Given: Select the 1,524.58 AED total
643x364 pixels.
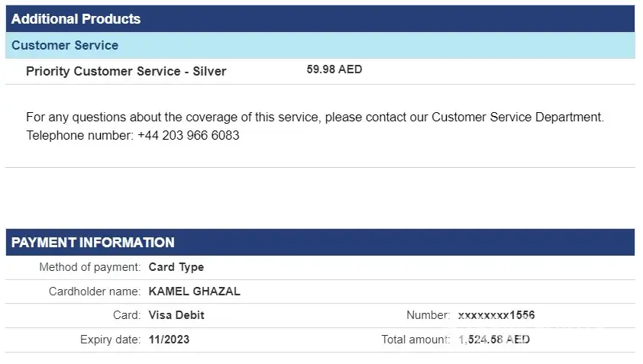Looking at the screenshot, I should (494, 340).
